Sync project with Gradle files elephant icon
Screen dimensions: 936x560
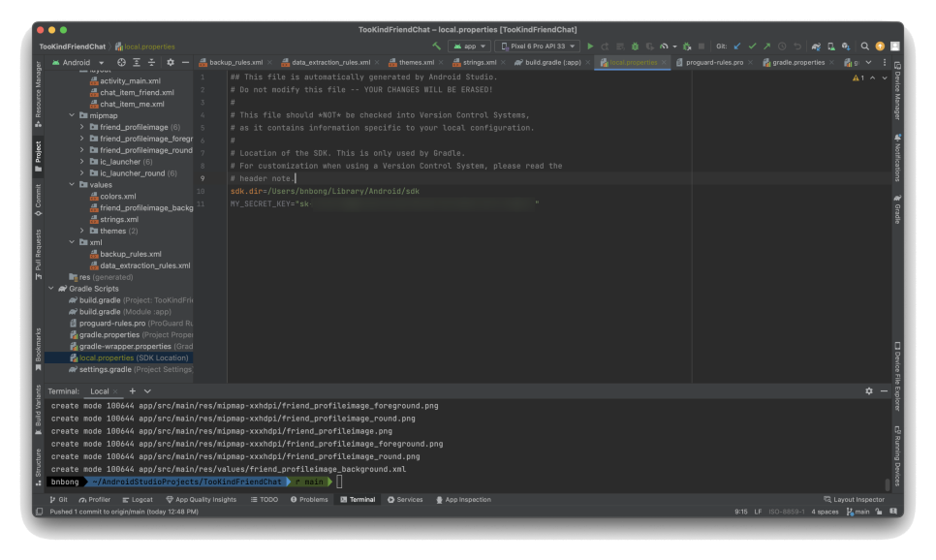click(x=816, y=46)
